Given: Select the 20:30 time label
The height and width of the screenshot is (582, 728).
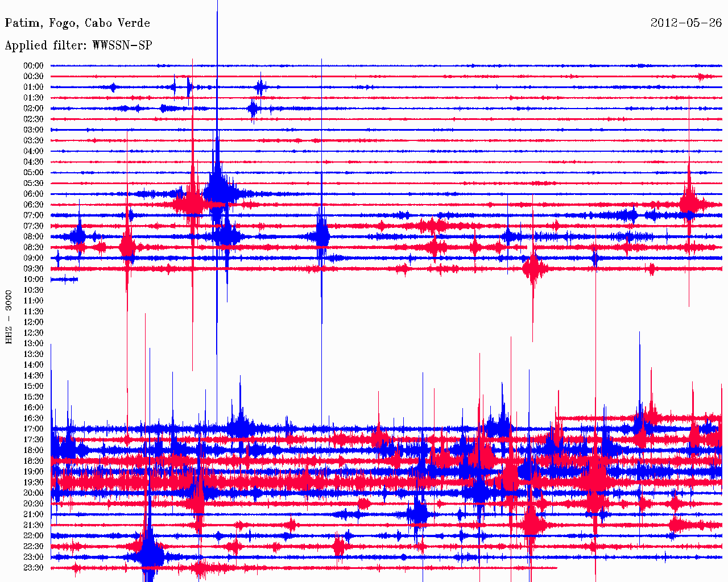Looking at the screenshot, I should click(34, 504).
